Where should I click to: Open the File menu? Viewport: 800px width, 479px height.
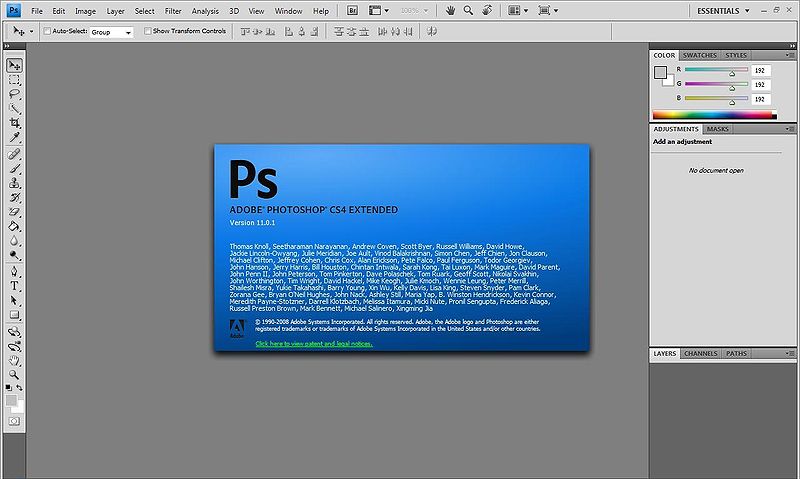(37, 11)
